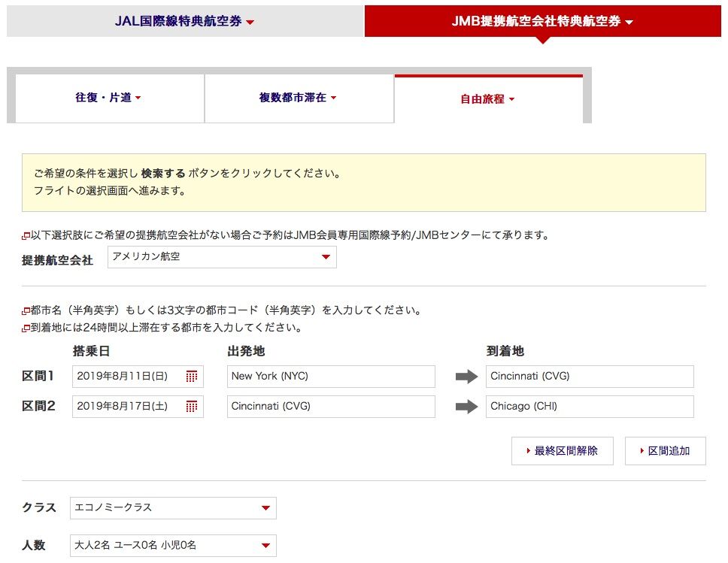Open 人数 dropdown showing 大人2名

[x=173, y=546]
